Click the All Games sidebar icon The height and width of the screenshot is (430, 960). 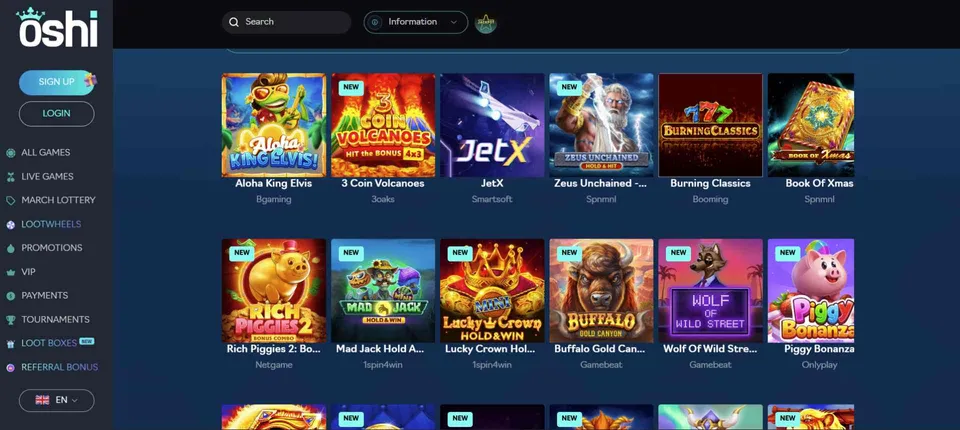tap(10, 153)
